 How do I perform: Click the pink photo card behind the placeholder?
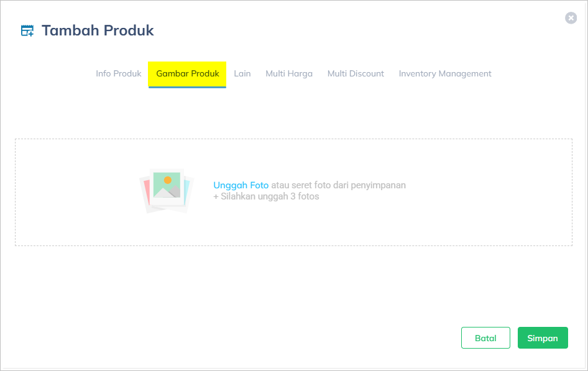[x=146, y=194]
